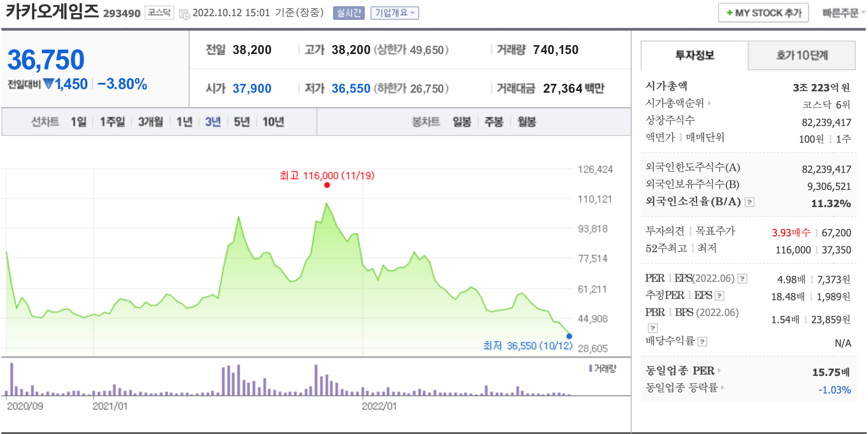Screen dimensions: 868x434
Task: Click the MY STOCK 추가 button
Action: coord(763,13)
